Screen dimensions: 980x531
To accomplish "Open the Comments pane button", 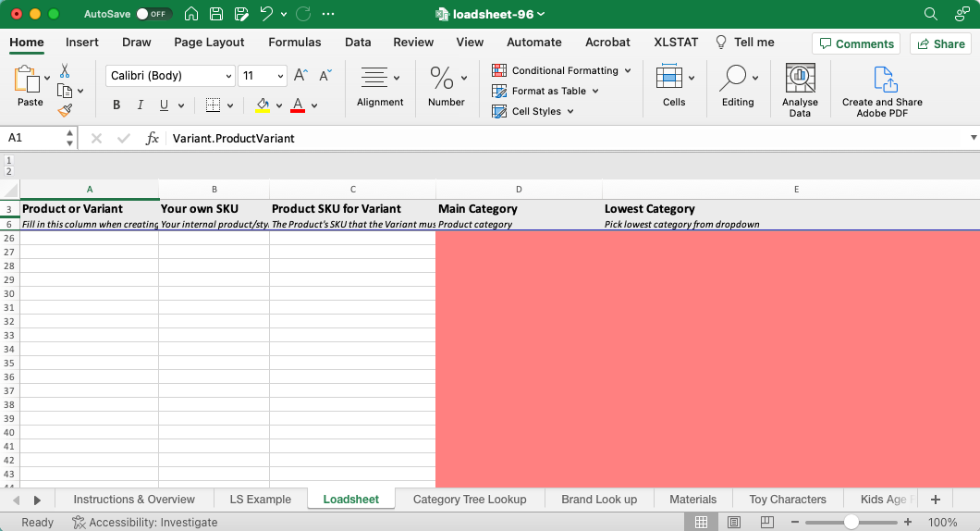I will pos(855,43).
